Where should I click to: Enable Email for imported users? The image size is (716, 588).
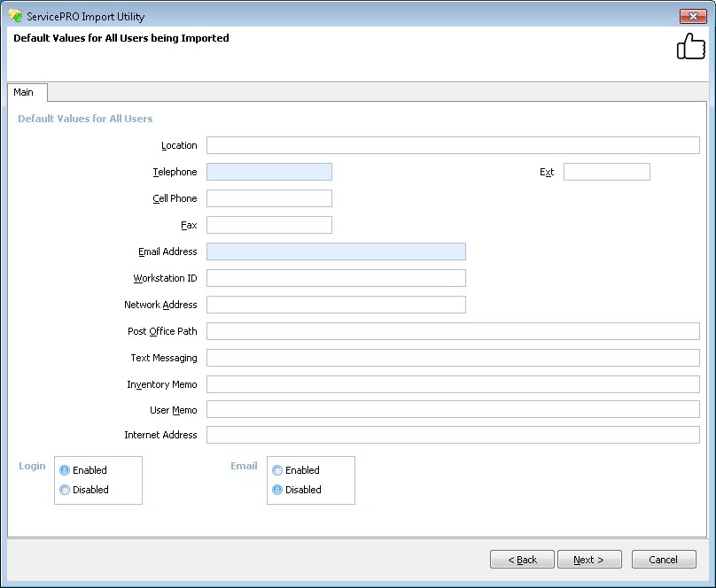277,470
